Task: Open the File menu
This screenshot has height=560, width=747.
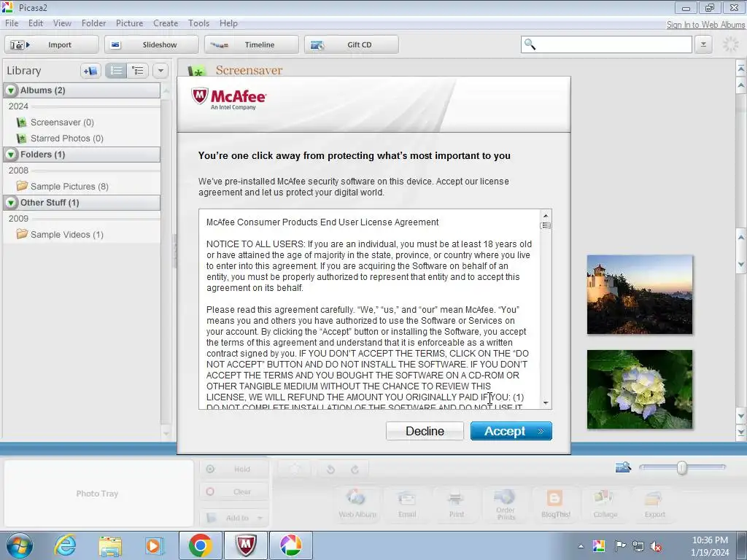Action: (x=12, y=23)
